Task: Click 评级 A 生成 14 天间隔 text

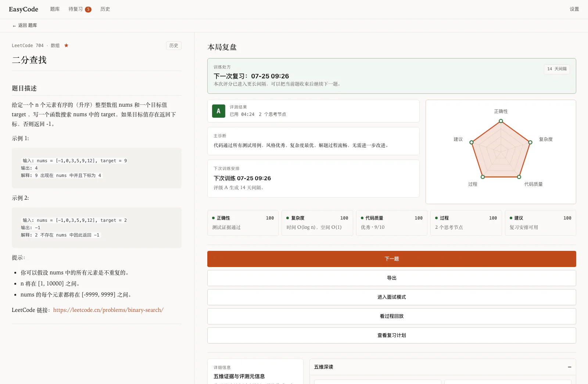Action: click(x=239, y=188)
